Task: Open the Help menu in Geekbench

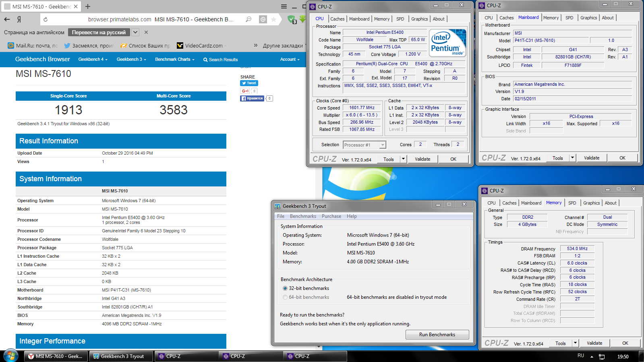Action: pos(352,216)
